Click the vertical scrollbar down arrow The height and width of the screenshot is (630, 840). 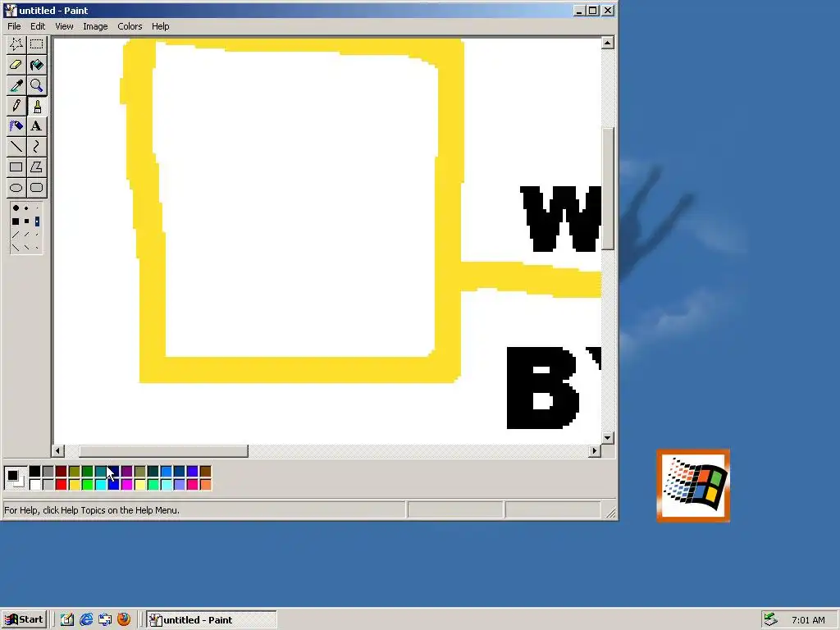pyautogui.click(x=608, y=438)
